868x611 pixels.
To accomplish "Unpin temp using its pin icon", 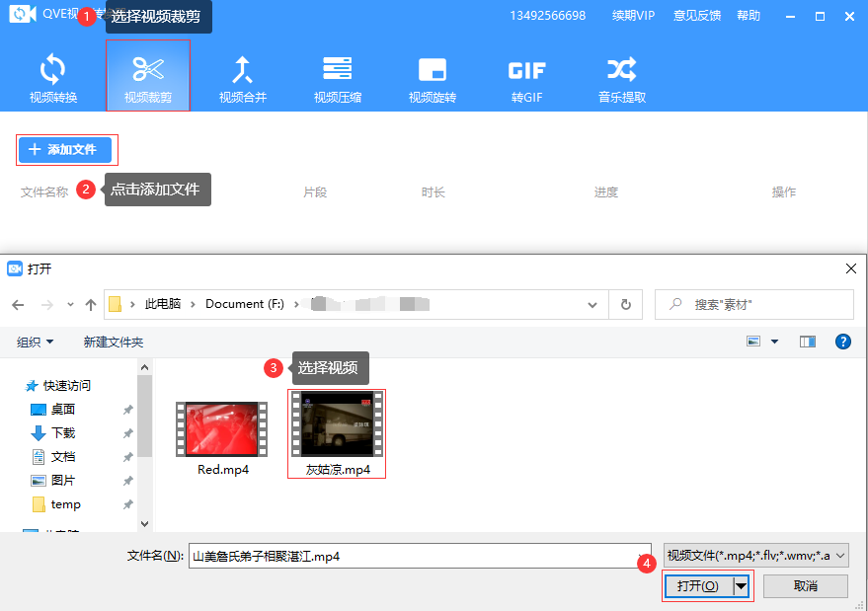I will click(127, 504).
